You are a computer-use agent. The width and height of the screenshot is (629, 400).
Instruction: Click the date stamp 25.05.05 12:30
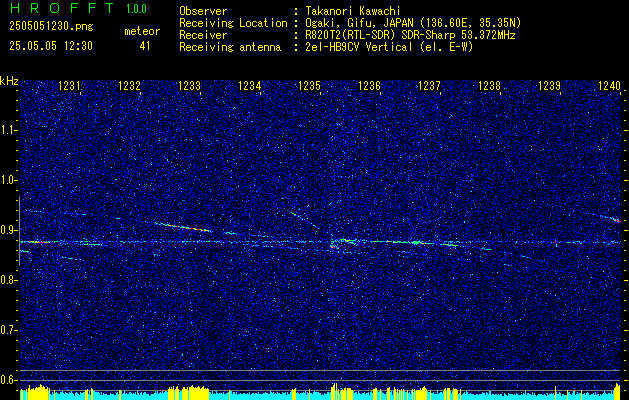pyautogui.click(x=51, y=46)
